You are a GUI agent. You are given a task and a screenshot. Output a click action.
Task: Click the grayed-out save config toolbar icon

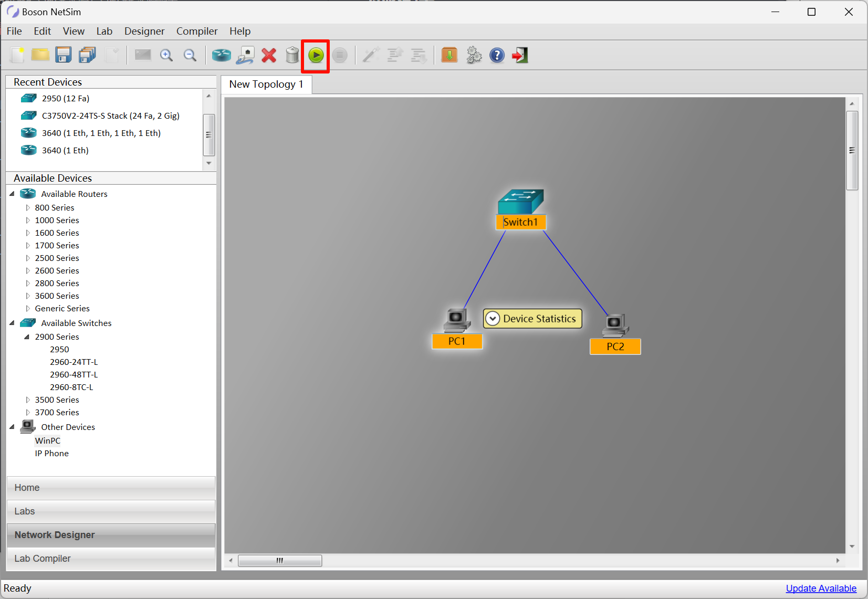pos(419,55)
